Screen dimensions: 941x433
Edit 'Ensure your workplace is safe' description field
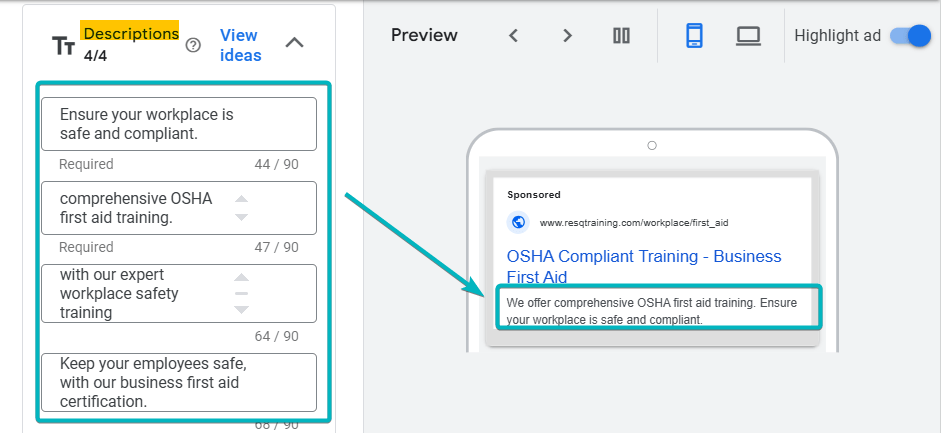pyautogui.click(x=179, y=124)
